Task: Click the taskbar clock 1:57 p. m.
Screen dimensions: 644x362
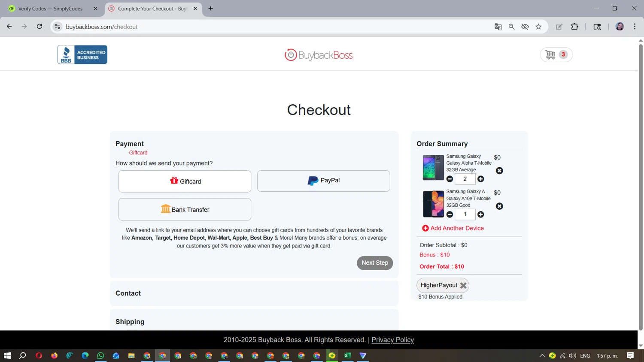Action: tap(607, 356)
